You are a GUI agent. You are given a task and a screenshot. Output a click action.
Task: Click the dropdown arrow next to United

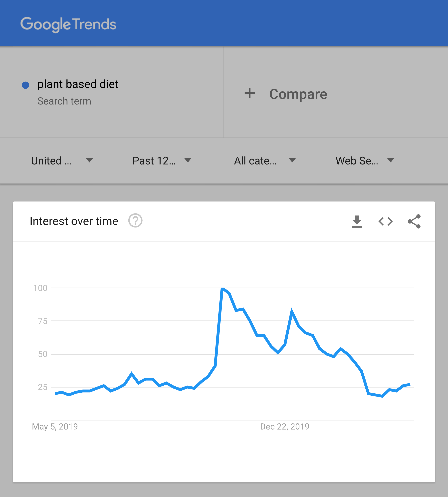89,160
